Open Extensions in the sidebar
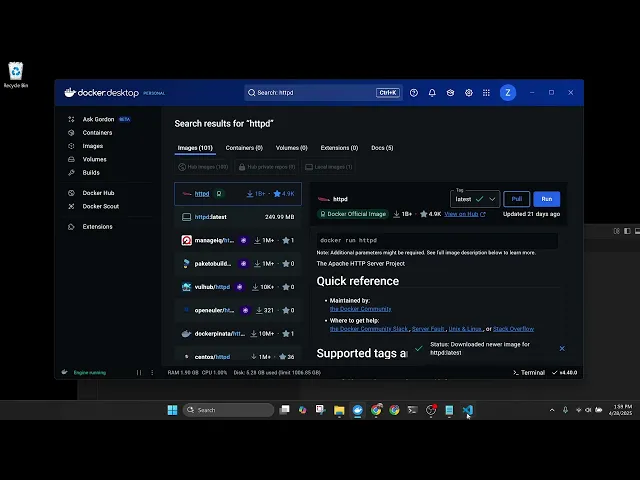This screenshot has width=640, height=480. pyautogui.click(x=97, y=227)
